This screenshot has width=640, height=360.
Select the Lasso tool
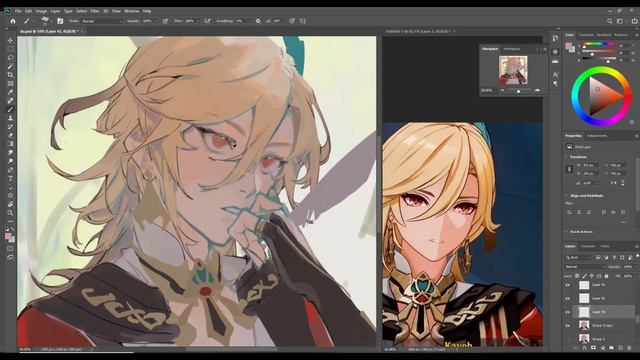pyautogui.click(x=11, y=58)
